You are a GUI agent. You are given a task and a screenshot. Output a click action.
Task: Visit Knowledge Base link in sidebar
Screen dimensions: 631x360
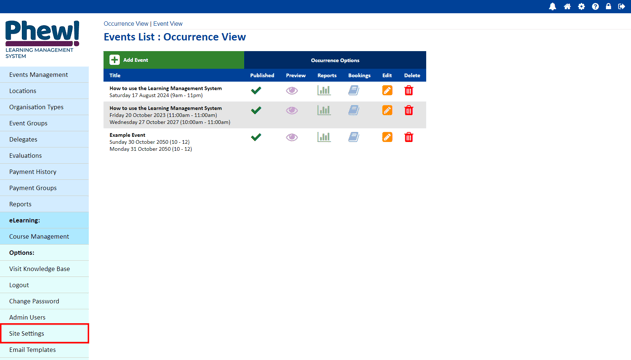[x=44, y=269]
